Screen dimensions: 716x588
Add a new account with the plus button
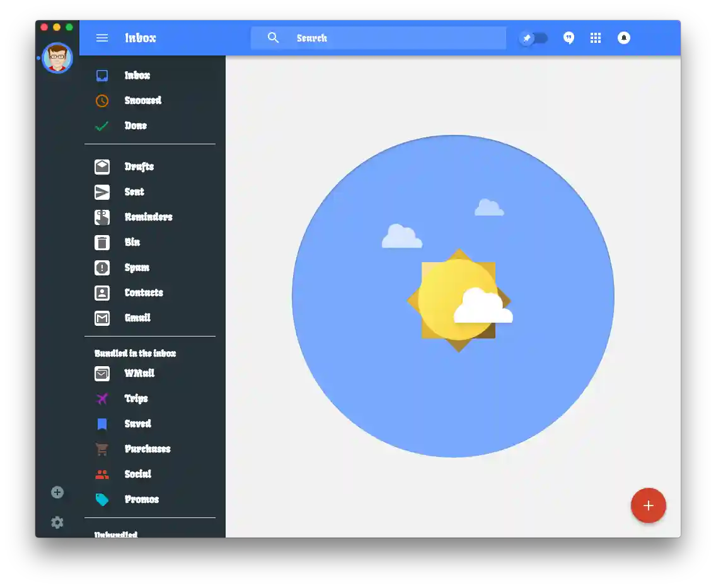(57, 492)
